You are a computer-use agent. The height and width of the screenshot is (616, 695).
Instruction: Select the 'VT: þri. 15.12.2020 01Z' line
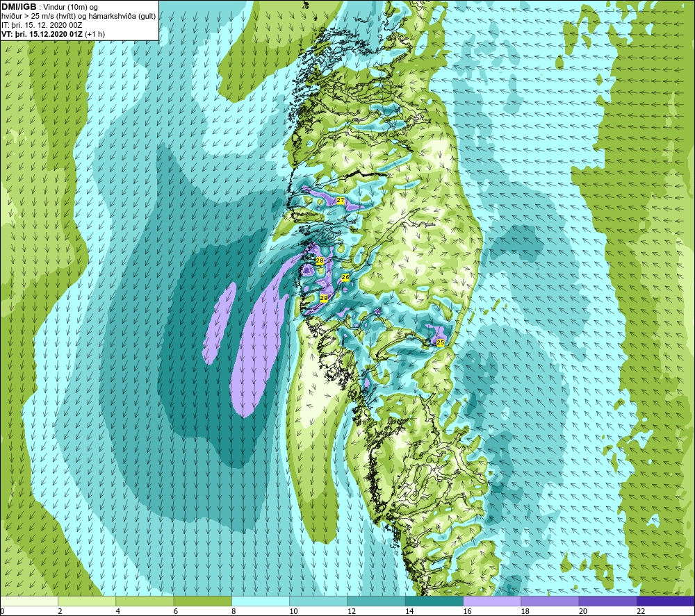[x=42, y=33]
